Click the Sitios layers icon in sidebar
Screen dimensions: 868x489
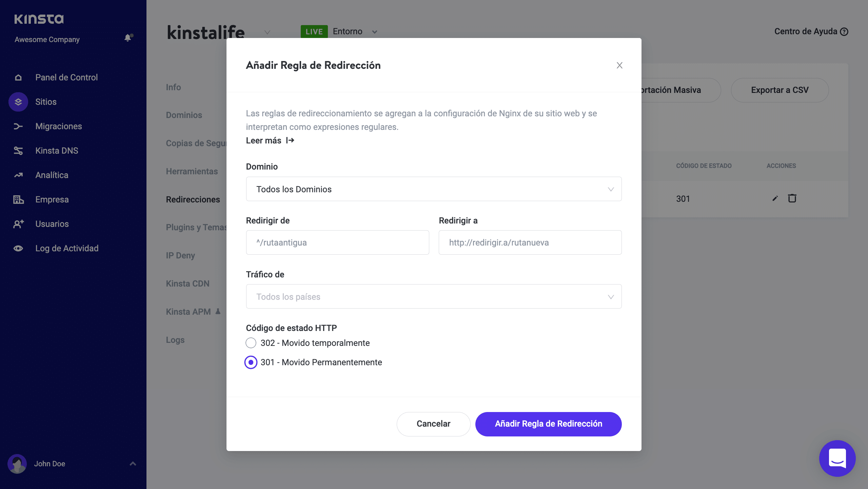click(18, 102)
